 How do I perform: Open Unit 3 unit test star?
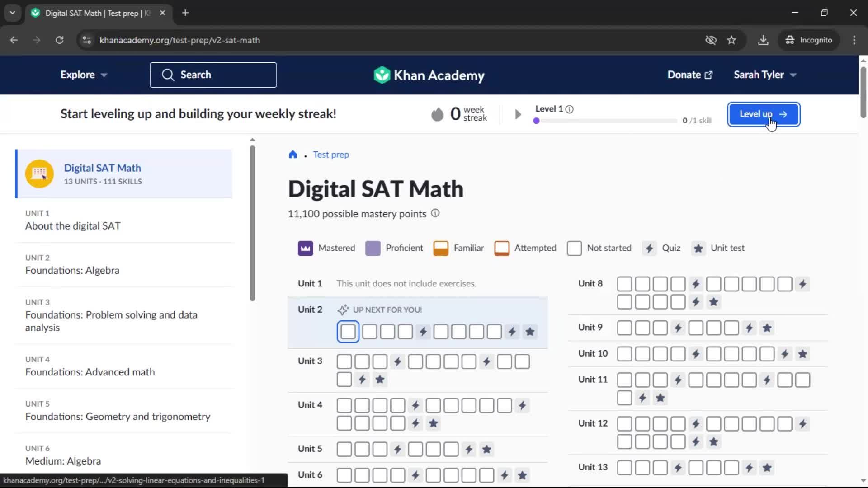[380, 380]
